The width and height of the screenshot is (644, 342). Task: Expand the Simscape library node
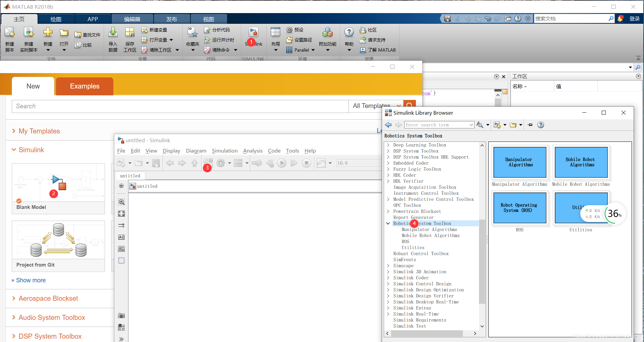click(388, 266)
